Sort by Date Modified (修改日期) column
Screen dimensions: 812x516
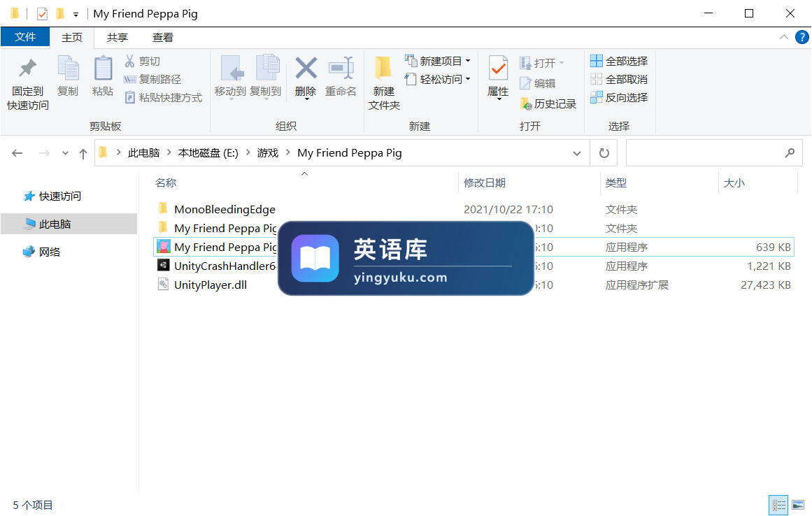point(484,182)
